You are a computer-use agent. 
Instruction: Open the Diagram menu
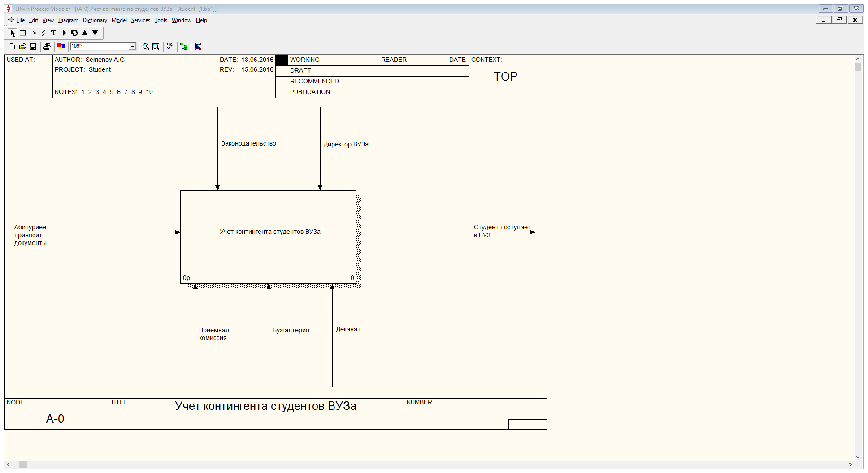(x=68, y=20)
